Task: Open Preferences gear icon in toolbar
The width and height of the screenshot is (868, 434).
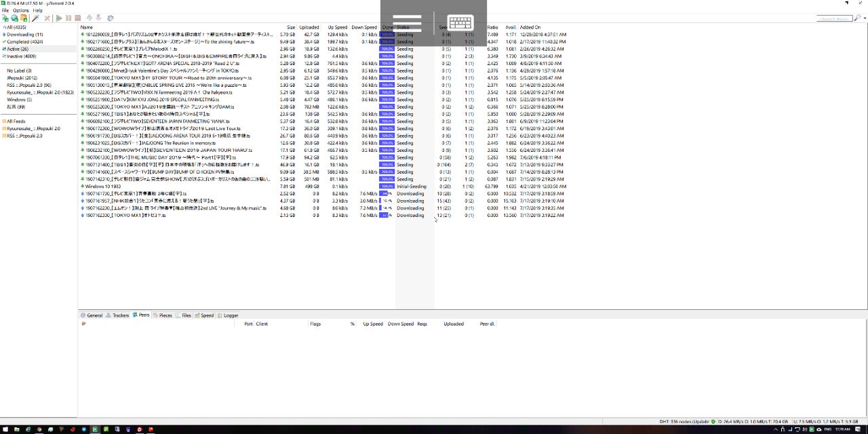Action: click(111, 18)
